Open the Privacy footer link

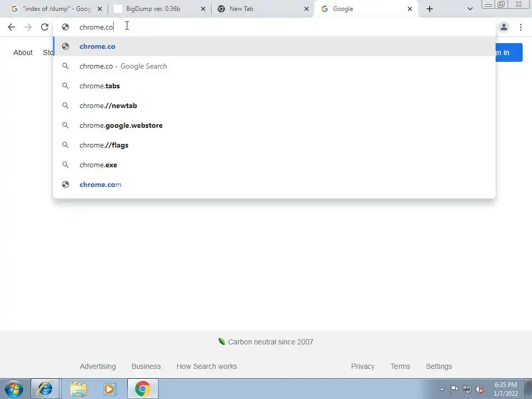363,366
